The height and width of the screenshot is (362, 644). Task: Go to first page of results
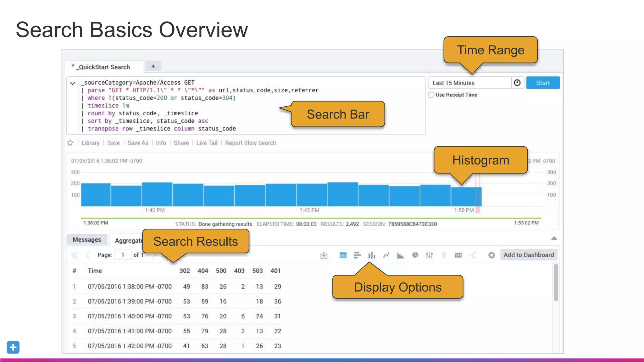pyautogui.click(x=75, y=255)
